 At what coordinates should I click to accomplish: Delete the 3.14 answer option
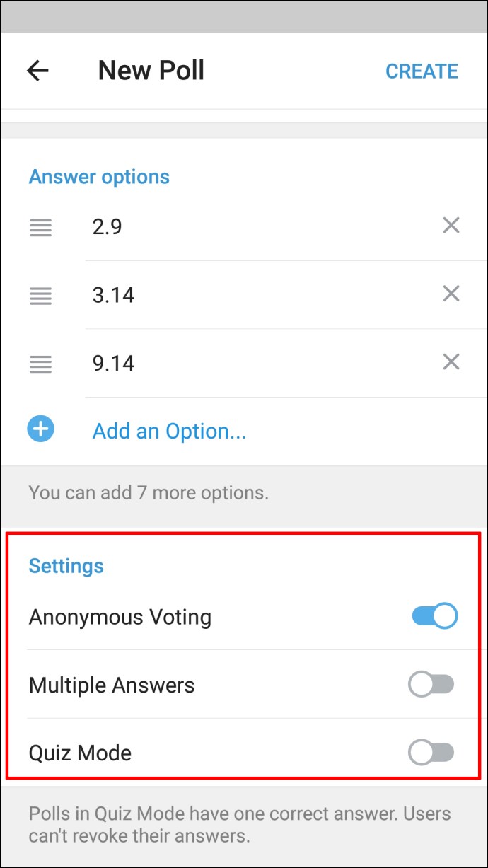[451, 294]
